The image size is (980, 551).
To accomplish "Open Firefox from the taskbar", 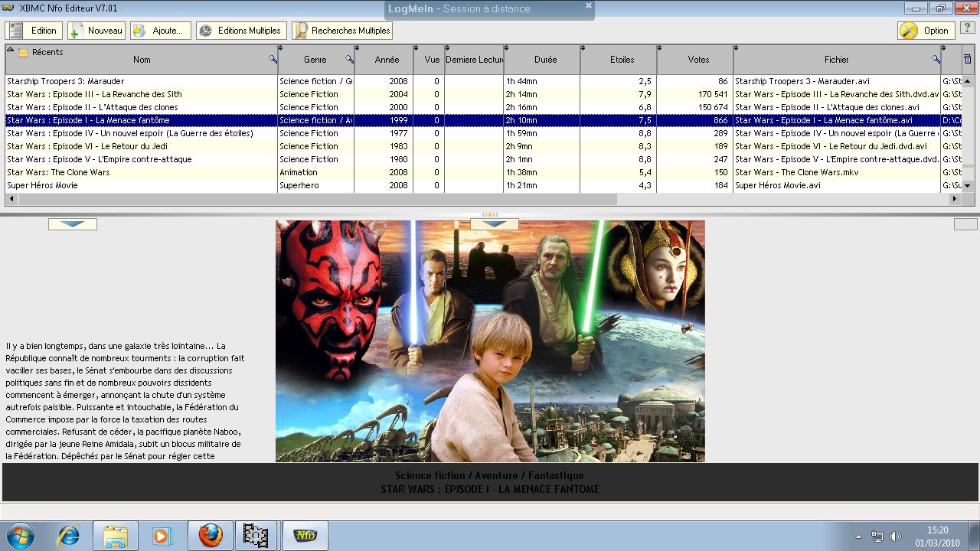I will (211, 536).
